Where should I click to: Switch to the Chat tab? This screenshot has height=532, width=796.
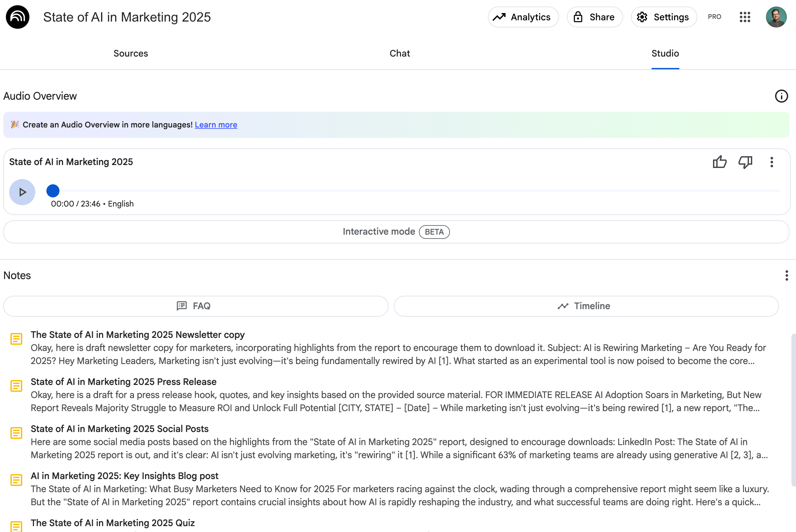point(399,53)
